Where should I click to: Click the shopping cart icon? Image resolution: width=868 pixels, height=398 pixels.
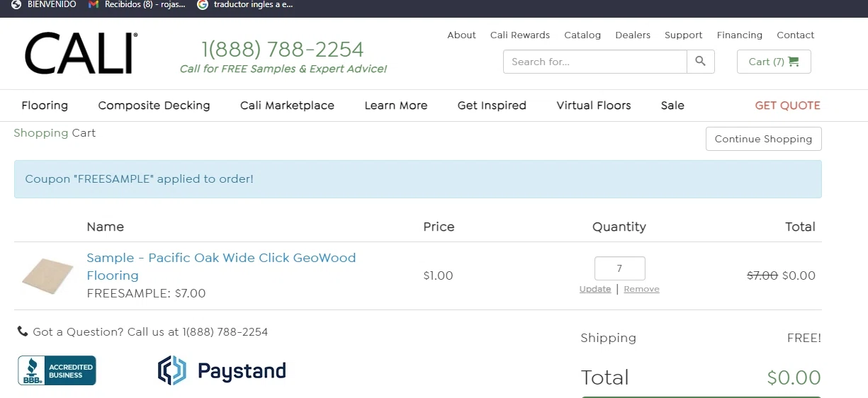click(794, 62)
